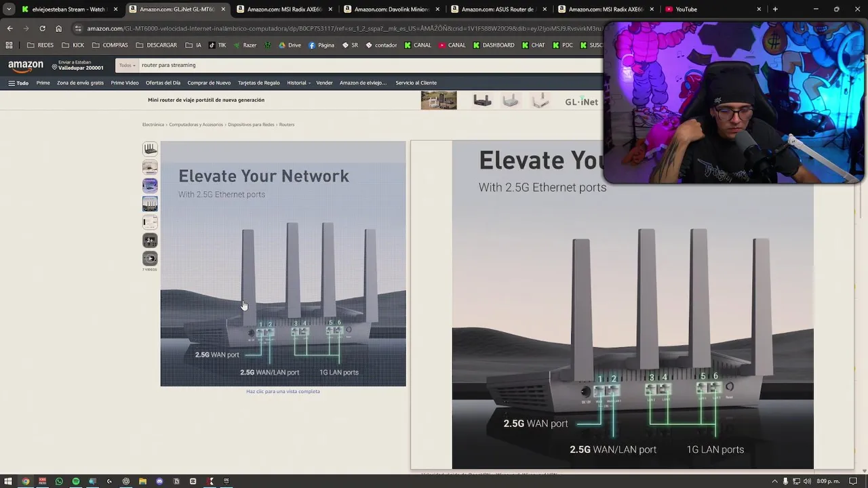The image size is (868, 488).
Task: Open the Routers breadcrumb
Action: (x=287, y=125)
